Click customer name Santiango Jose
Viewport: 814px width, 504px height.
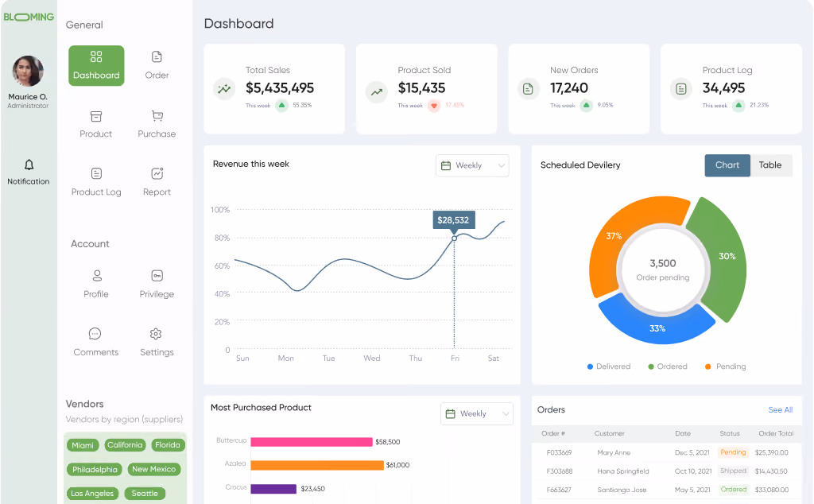pyautogui.click(x=622, y=490)
